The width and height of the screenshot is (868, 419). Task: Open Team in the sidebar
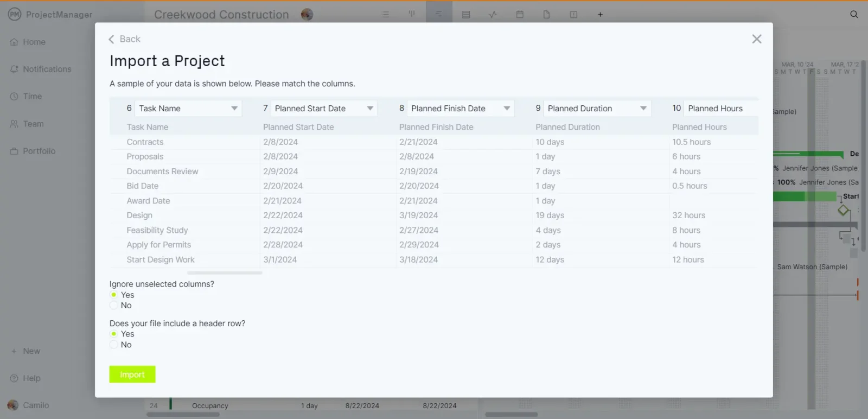pos(27,124)
